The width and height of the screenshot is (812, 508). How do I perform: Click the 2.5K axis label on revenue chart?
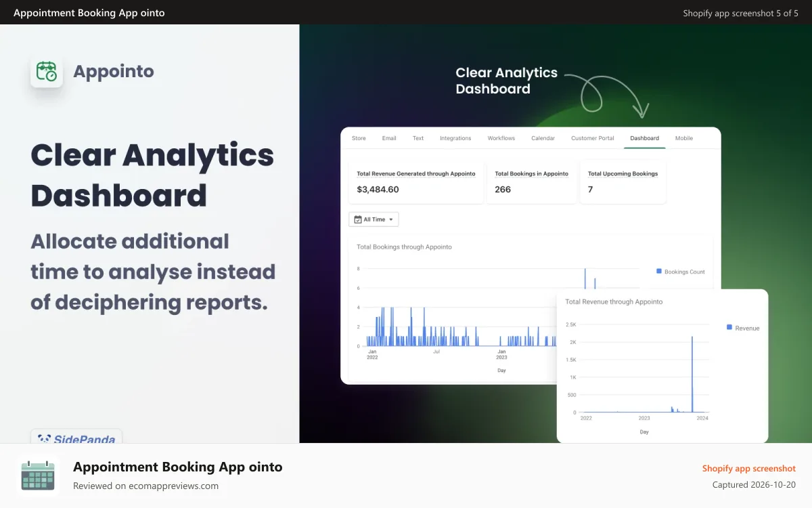click(570, 325)
